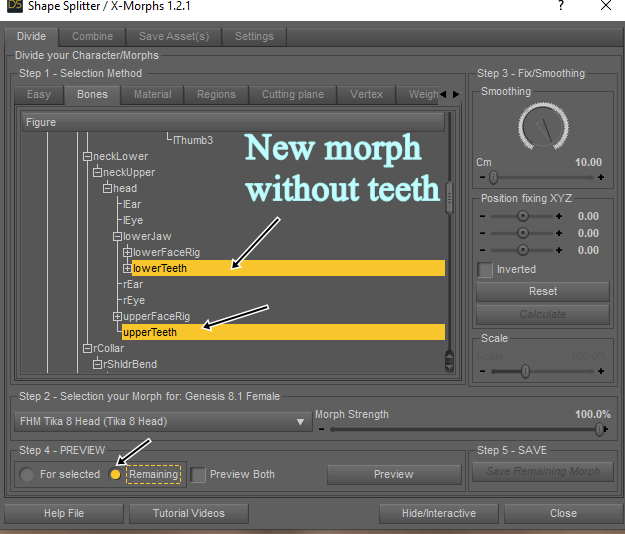This screenshot has height=534, width=625.
Task: Select the Cutting plane tab
Action: point(293,94)
